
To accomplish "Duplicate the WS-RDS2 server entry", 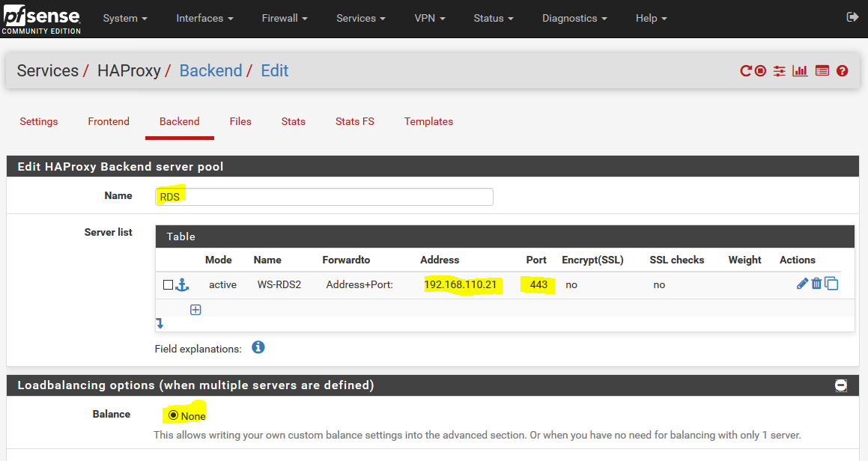I will point(831,284).
